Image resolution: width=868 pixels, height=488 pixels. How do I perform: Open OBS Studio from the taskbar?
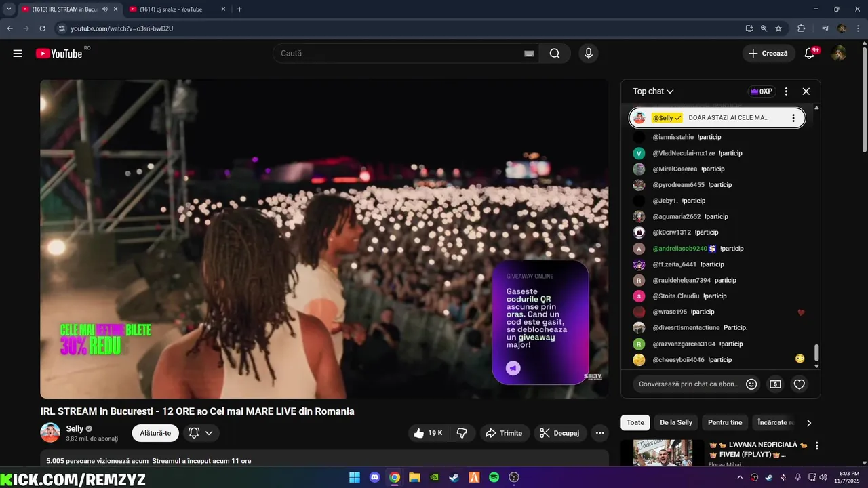pos(513,477)
